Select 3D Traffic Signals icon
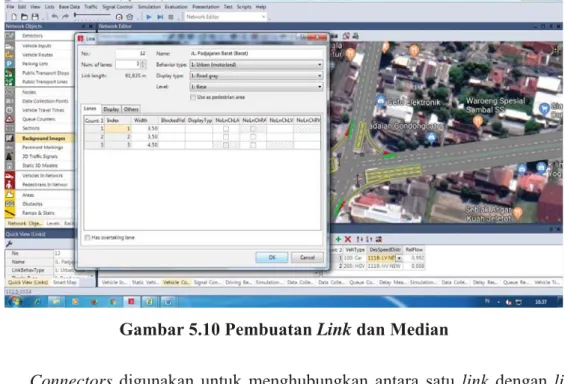 [9, 156]
